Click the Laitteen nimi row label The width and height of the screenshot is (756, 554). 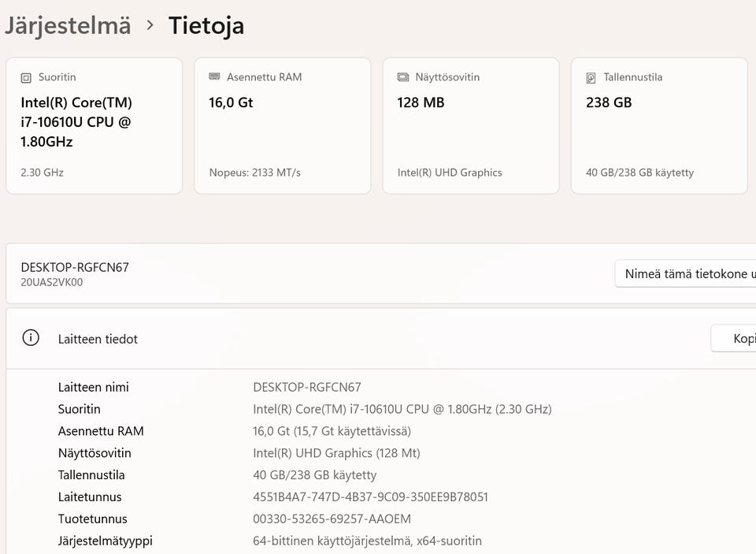click(94, 387)
